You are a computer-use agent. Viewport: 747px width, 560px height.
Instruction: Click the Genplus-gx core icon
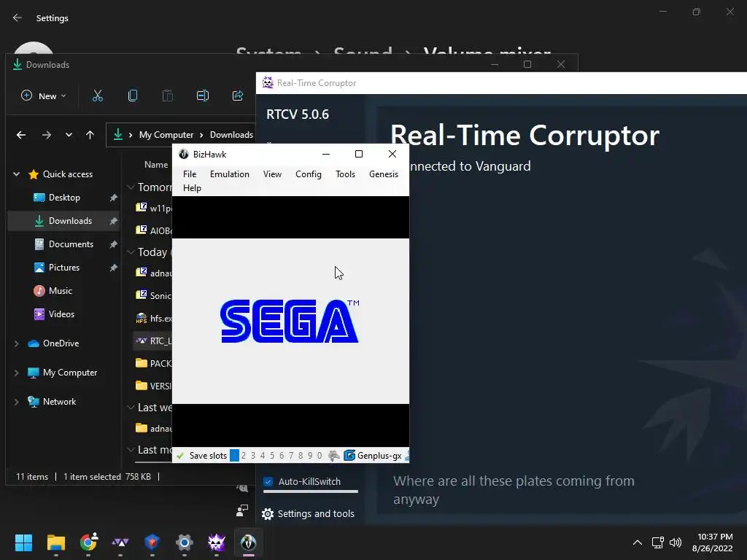coord(349,455)
